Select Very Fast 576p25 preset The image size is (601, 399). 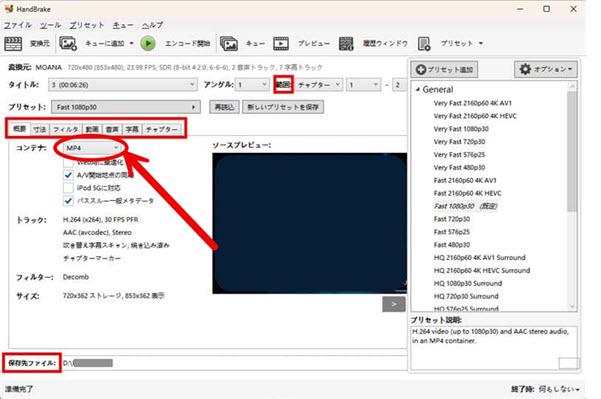pos(459,155)
